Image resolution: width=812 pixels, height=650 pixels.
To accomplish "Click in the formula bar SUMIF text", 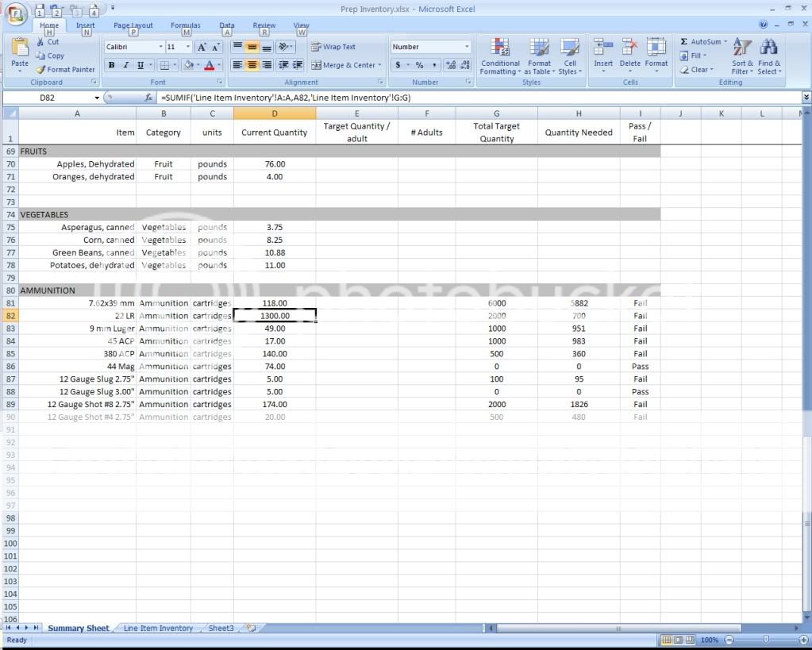I will (x=286, y=98).
